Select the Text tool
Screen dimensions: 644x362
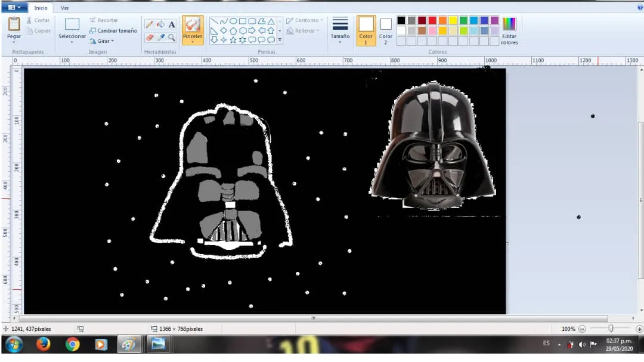[x=172, y=24]
